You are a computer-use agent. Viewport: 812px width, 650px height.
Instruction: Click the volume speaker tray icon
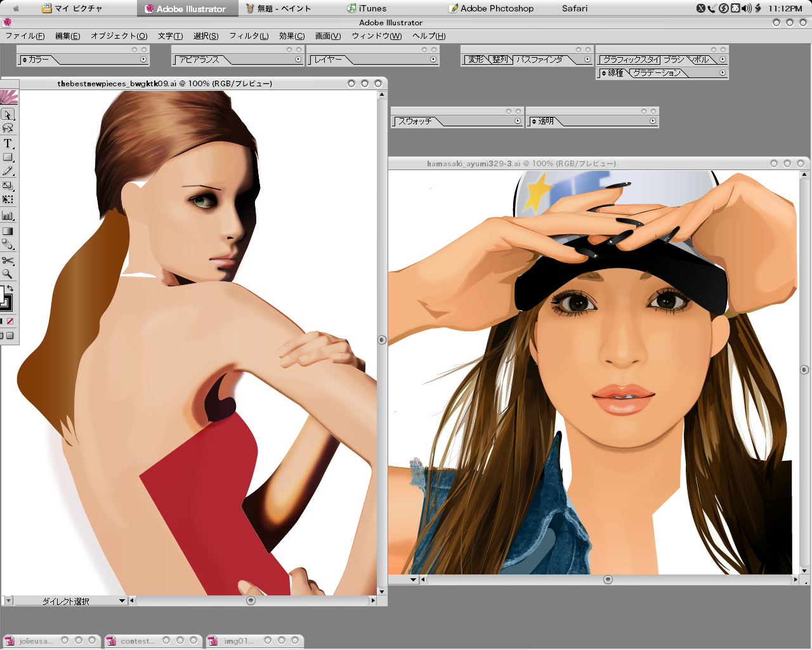[747, 8]
